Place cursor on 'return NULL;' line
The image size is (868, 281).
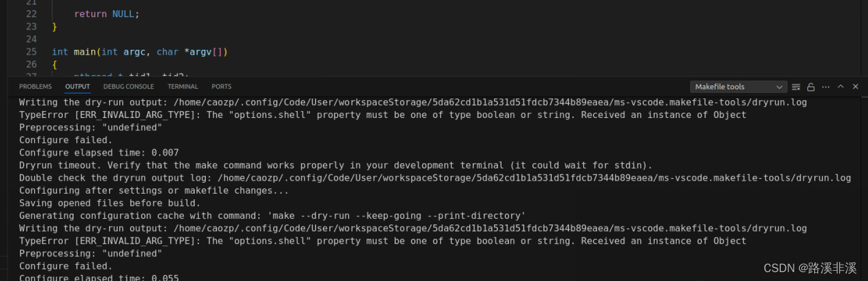coord(106,14)
